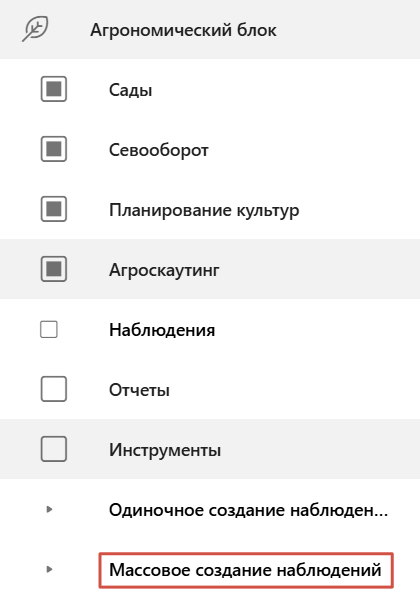Click the Агроскаутинг row text
Screen dimensions: 420x598
[x=164, y=270]
